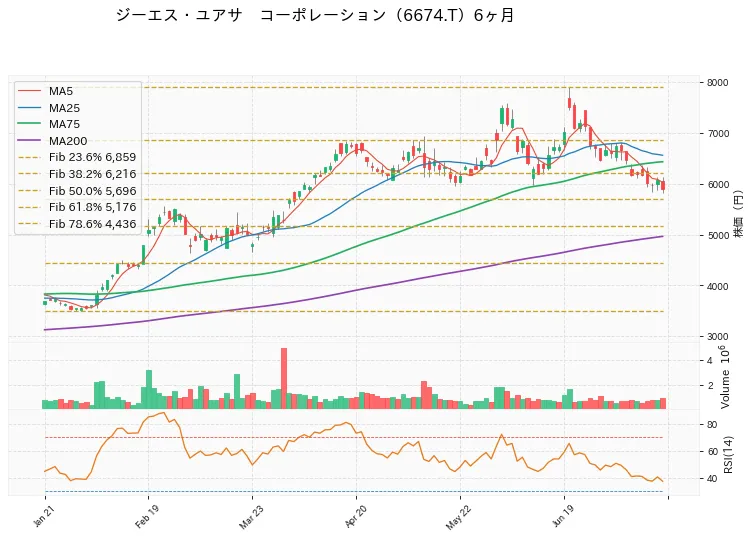752x539 pixels.
Task: Click the 7000 price axis label
Action: [717, 133]
